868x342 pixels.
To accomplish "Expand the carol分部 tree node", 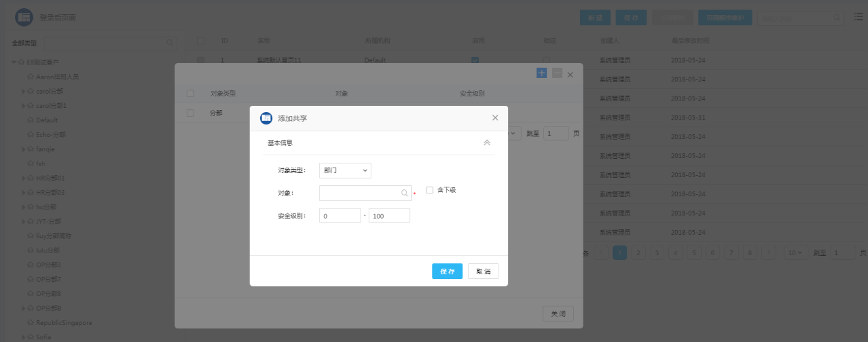I will coord(23,91).
